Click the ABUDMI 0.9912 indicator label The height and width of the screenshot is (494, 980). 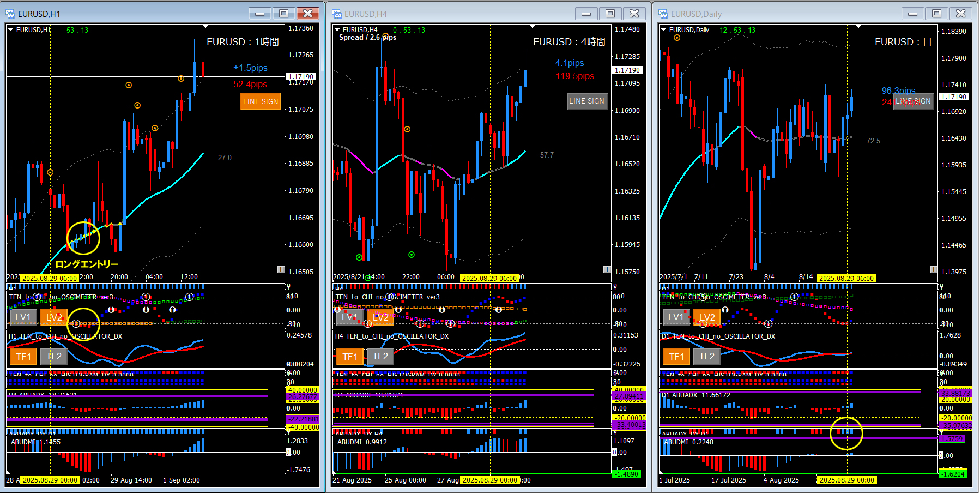(362, 442)
